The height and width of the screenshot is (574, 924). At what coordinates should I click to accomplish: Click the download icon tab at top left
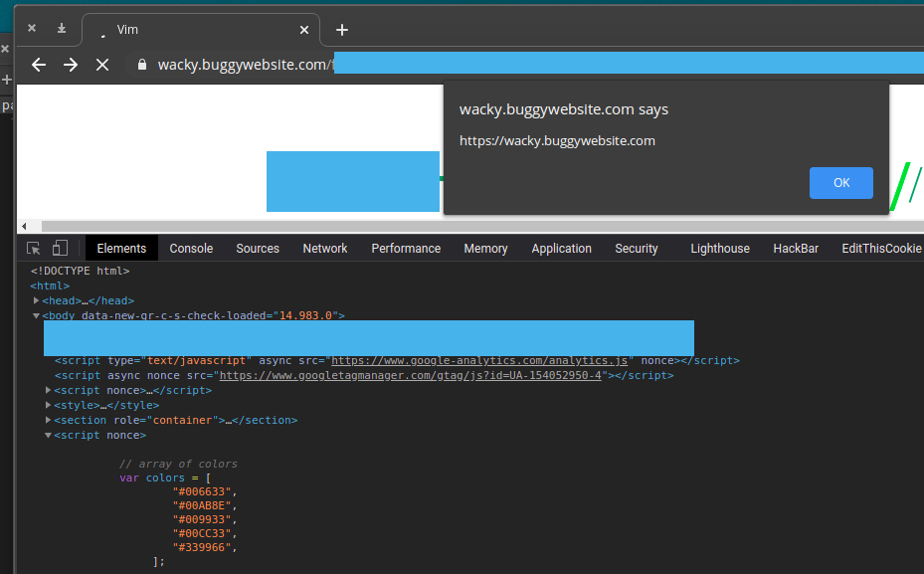pyautogui.click(x=62, y=28)
